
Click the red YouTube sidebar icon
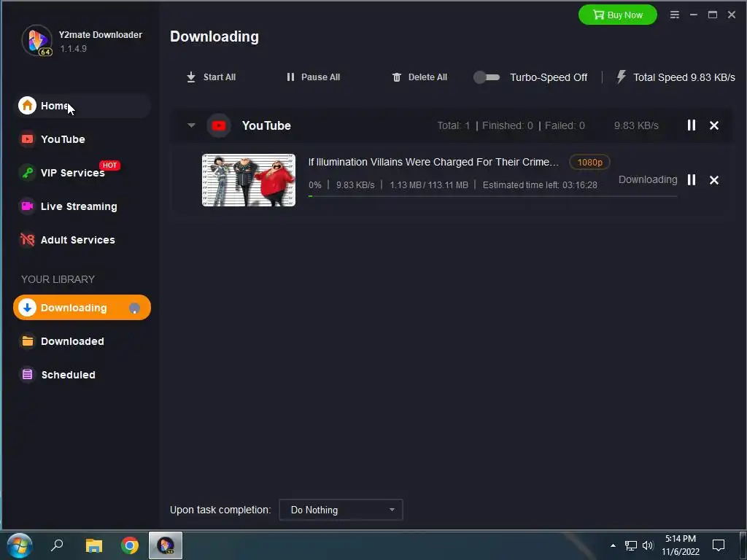[x=27, y=139]
